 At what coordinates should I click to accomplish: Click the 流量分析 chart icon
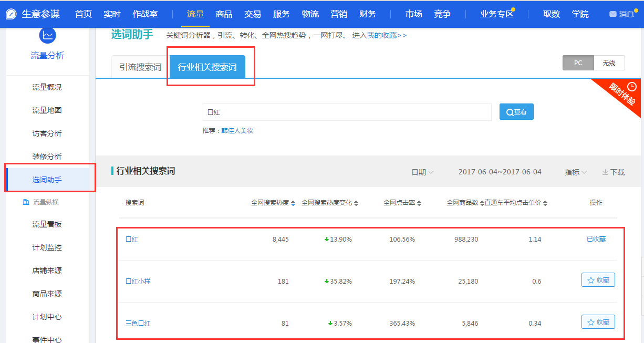47,35
